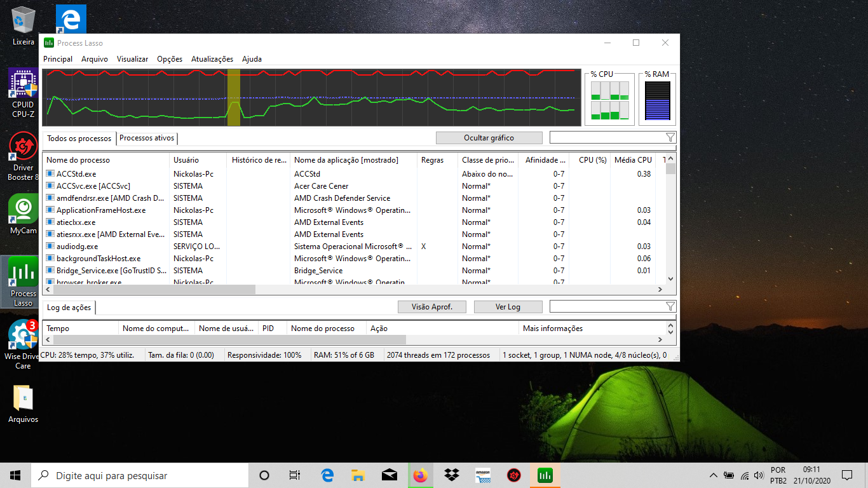This screenshot has width=868, height=488.
Task: Click the funnel icon of the log filter
Action: coord(670,306)
